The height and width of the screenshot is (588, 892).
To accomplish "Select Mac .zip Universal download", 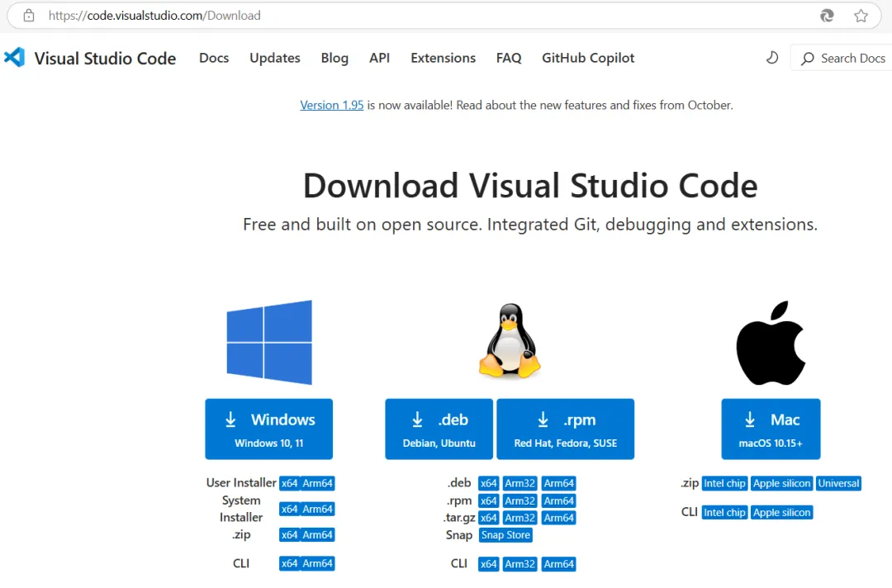I will 838,483.
